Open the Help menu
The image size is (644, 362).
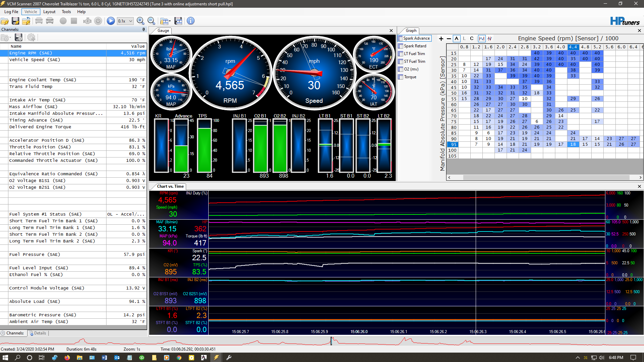tap(81, 12)
